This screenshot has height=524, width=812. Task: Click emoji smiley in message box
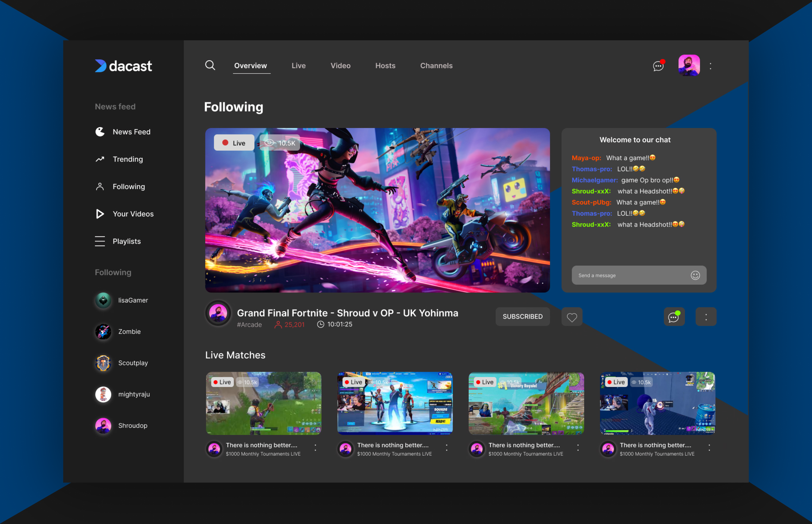(x=695, y=275)
